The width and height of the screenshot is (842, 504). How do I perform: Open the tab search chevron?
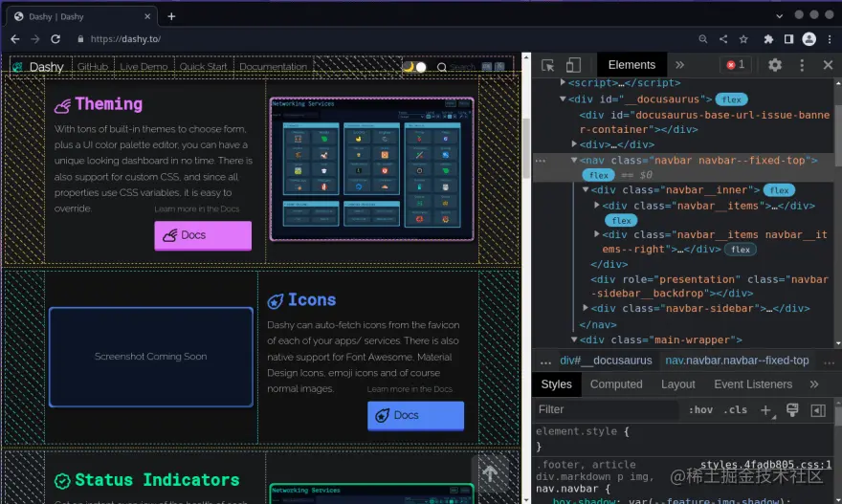779,16
